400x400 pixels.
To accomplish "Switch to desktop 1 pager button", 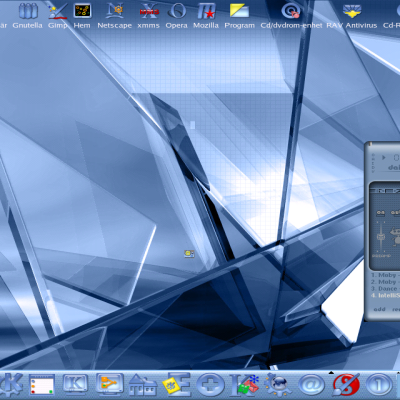I will pyautogui.click(x=379, y=385).
